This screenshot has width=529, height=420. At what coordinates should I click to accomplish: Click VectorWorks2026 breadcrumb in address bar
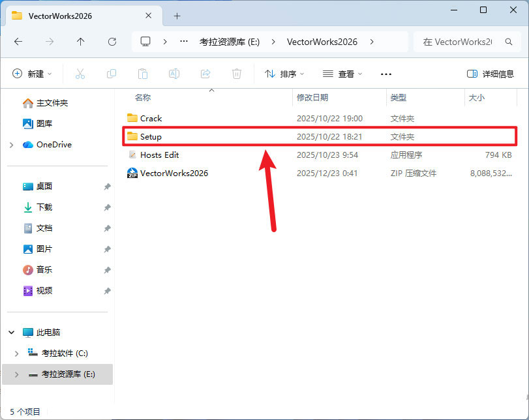(x=322, y=42)
